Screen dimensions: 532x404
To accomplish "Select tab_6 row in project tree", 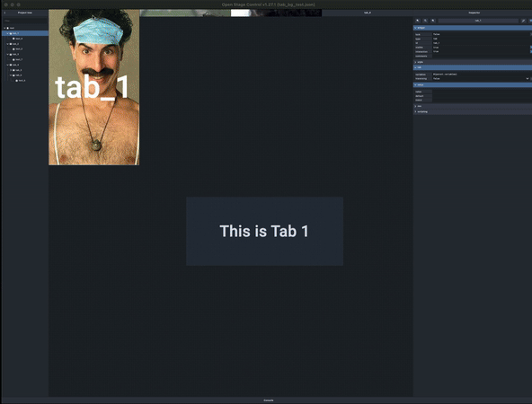I will [x=25, y=75].
